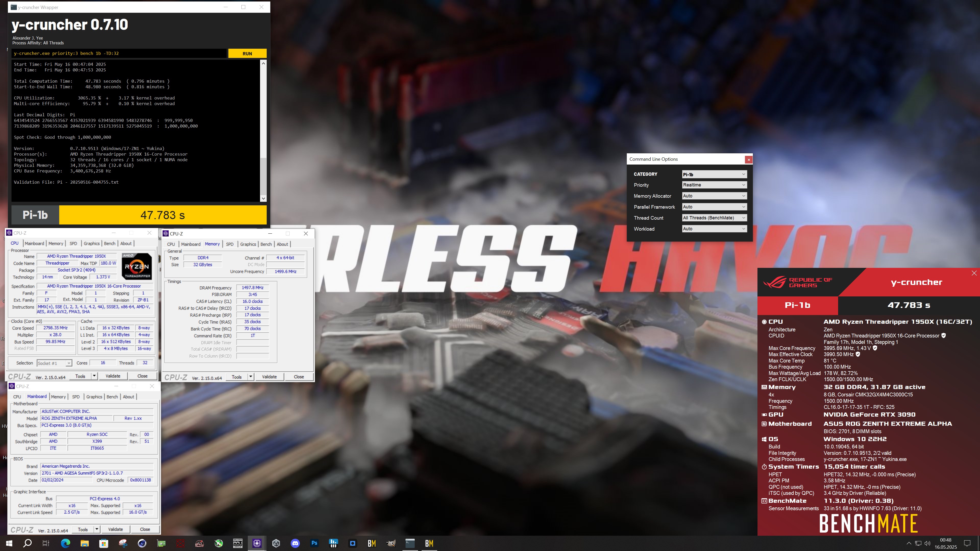980x551 pixels.
Task: Click Validate in the CPU-Z Memory window
Action: 269,377
